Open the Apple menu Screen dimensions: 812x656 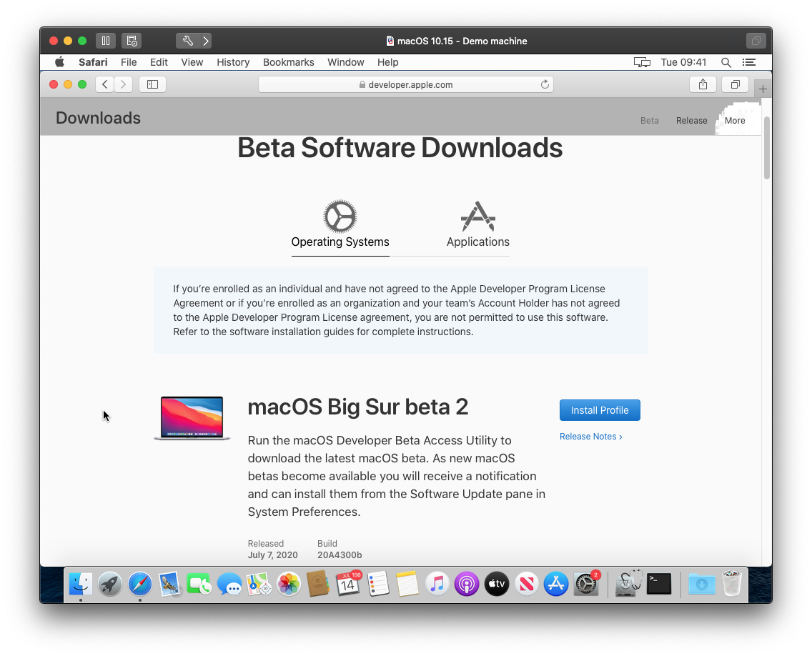pyautogui.click(x=60, y=62)
